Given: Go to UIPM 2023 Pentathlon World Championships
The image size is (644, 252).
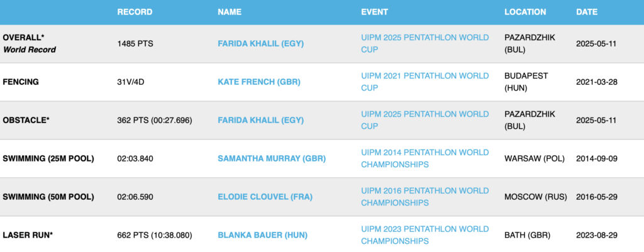Looking at the screenshot, I should click(425, 235).
